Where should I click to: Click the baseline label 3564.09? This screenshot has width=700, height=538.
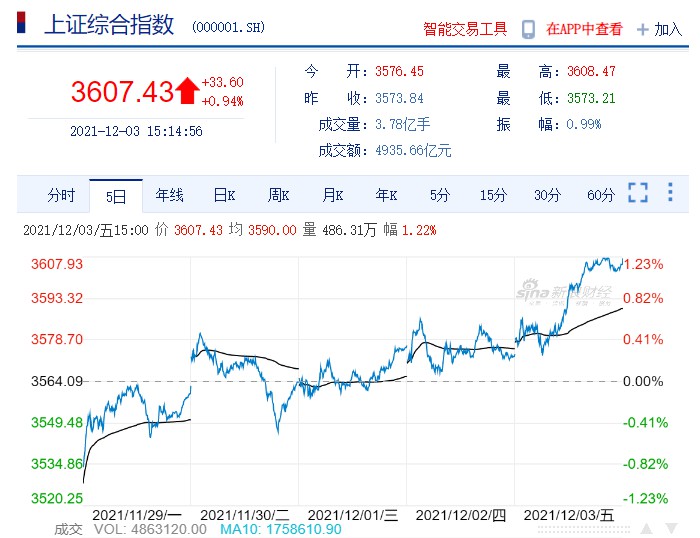tap(57, 381)
